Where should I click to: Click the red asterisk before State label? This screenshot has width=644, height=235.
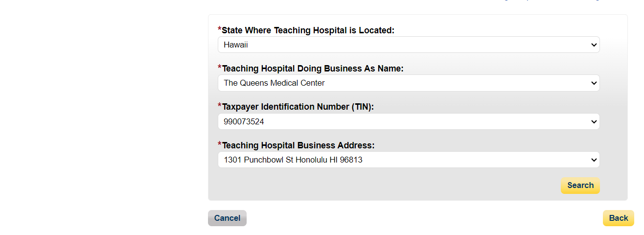tap(220, 29)
